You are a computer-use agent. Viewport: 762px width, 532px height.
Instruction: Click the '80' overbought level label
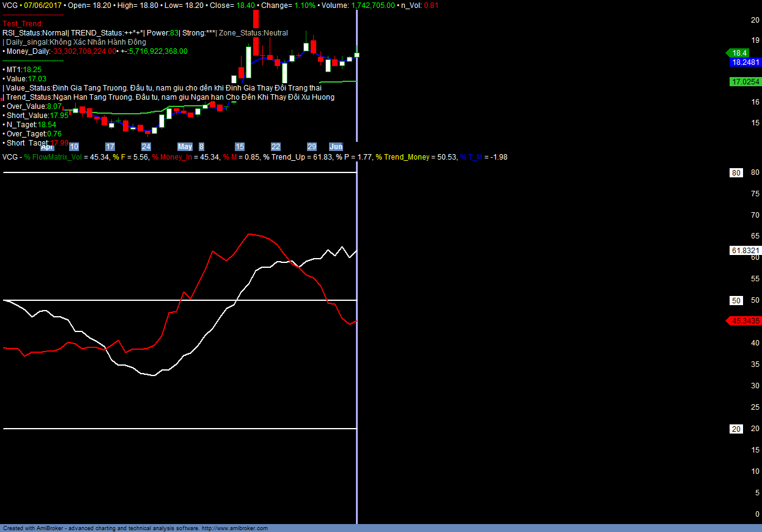click(x=736, y=173)
